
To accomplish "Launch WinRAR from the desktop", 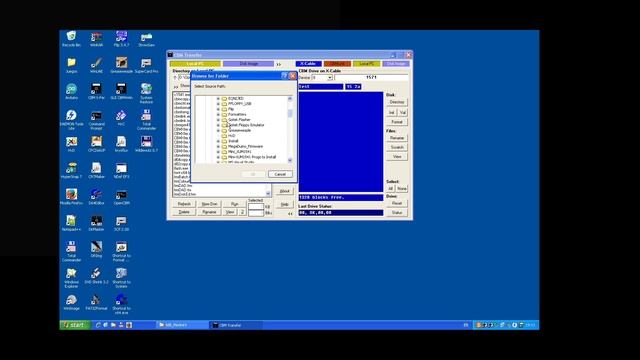I will pyautogui.click(x=96, y=39).
